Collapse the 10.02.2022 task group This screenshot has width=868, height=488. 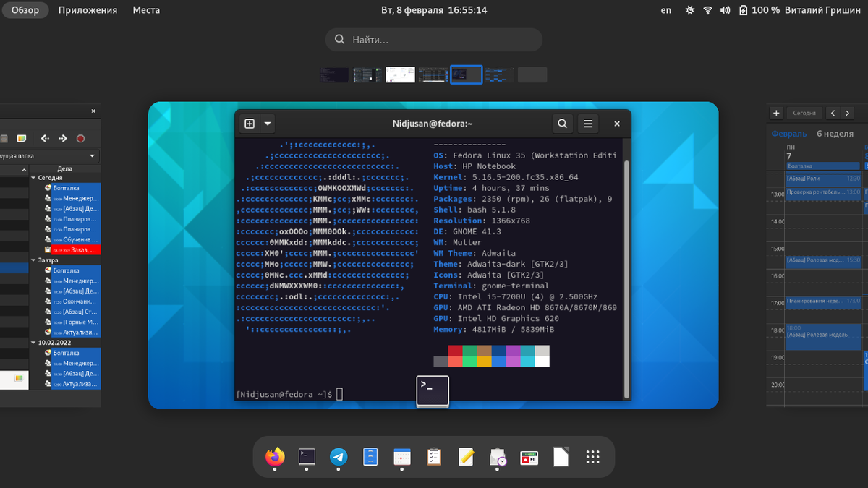[33, 343]
